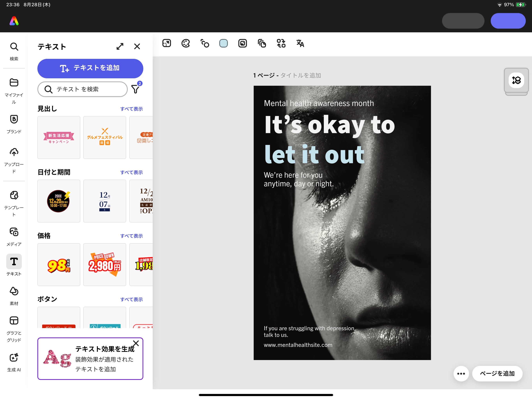Click the テキストを検索 search field
The image size is (532, 399).
pos(83,89)
